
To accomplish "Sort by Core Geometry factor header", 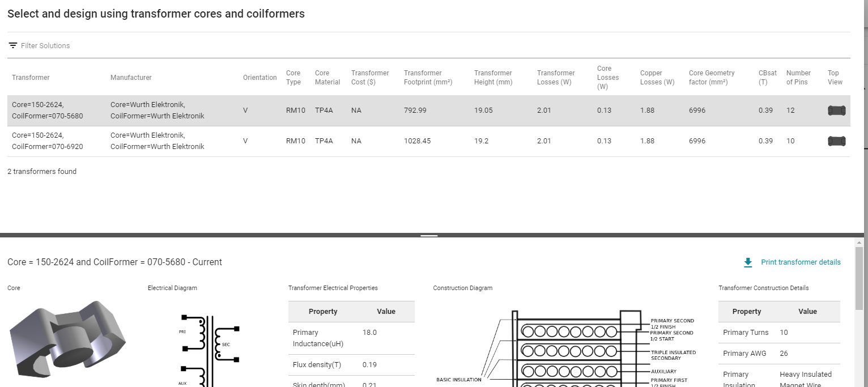I will click(712, 78).
